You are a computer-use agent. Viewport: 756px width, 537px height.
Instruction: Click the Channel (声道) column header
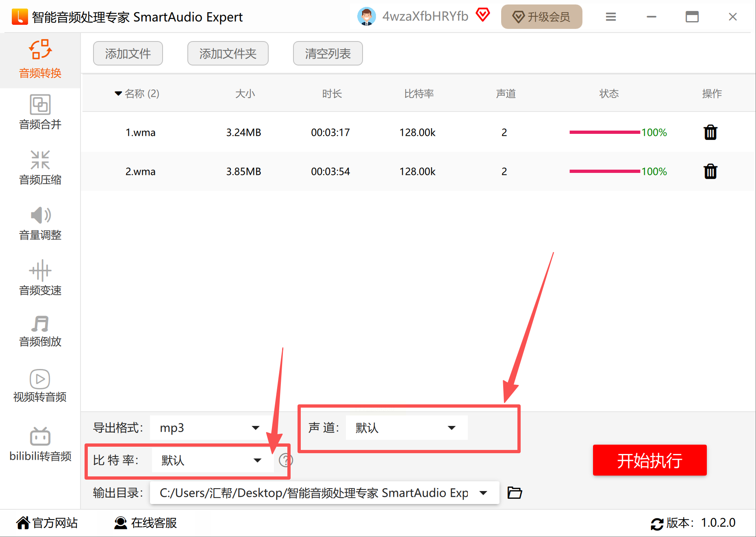506,94
